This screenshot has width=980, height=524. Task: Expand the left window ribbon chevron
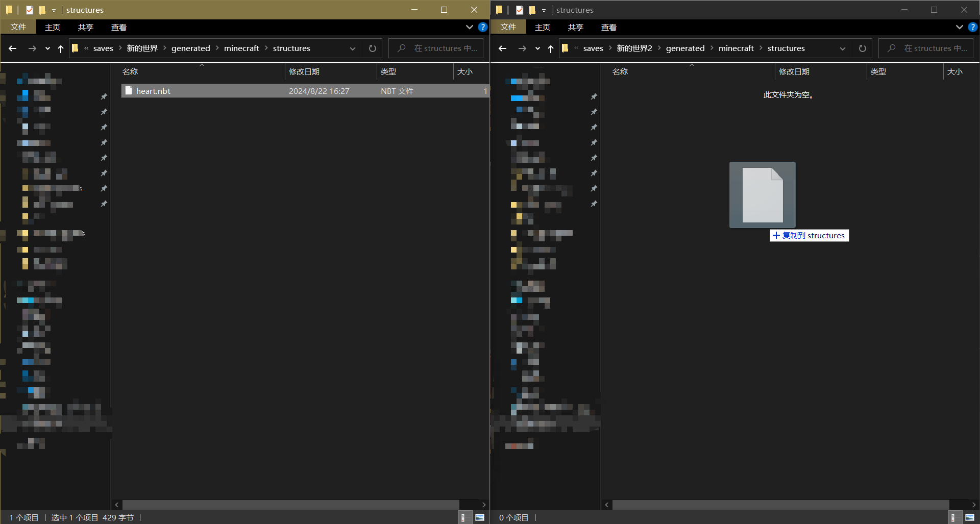(x=469, y=27)
